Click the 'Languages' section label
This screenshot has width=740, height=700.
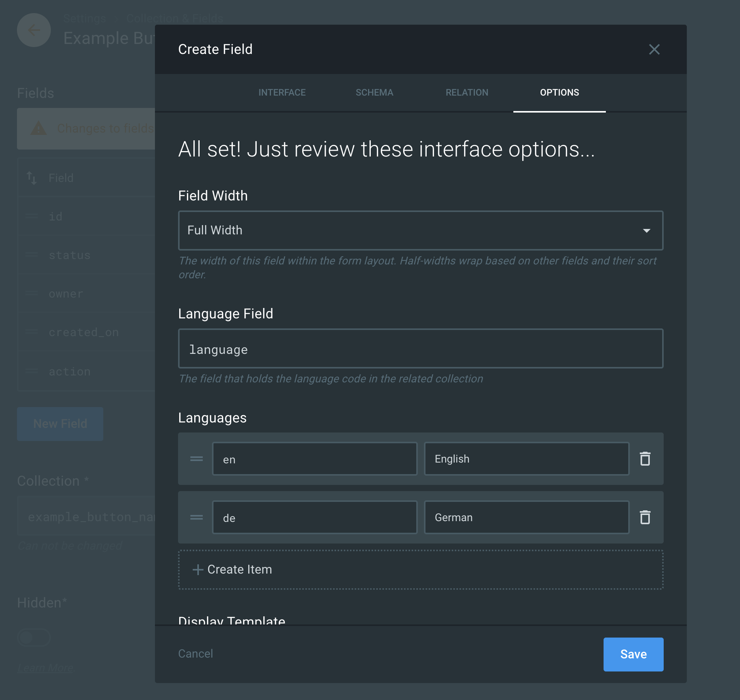pos(212,418)
